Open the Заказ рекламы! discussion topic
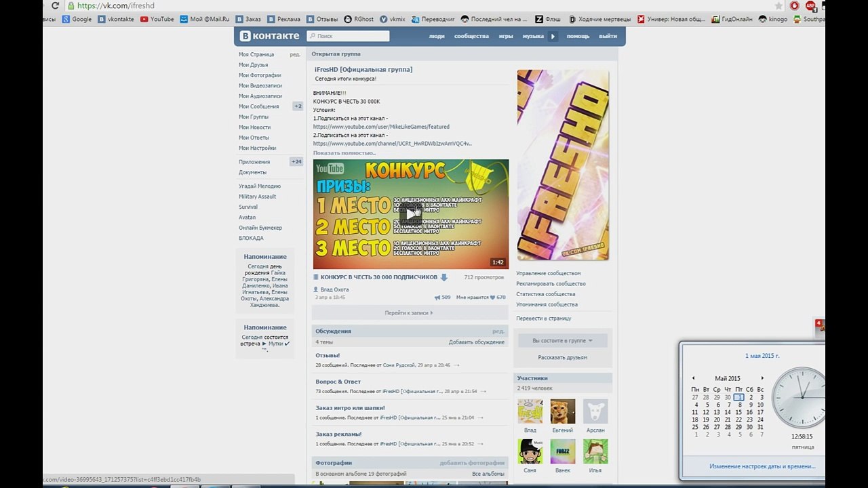The height and width of the screenshot is (488, 868). coord(338,434)
